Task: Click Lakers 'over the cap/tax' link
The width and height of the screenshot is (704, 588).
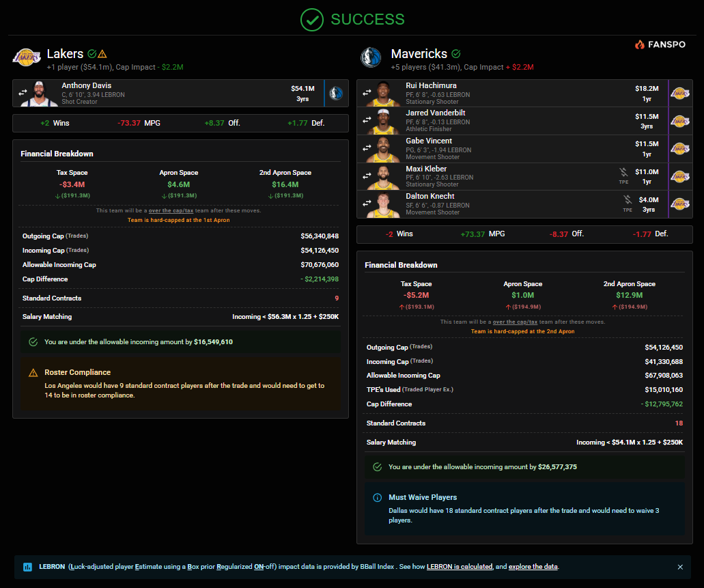Action: click(x=171, y=210)
